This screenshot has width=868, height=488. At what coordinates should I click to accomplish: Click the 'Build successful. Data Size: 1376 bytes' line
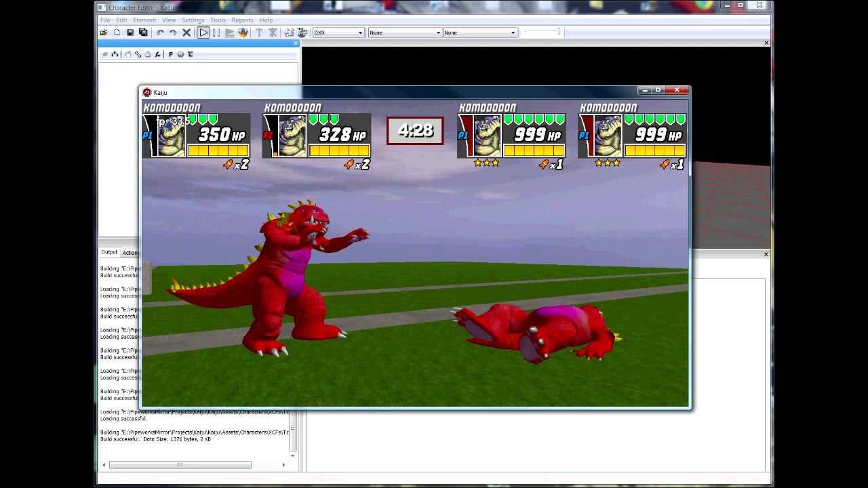(x=155, y=439)
